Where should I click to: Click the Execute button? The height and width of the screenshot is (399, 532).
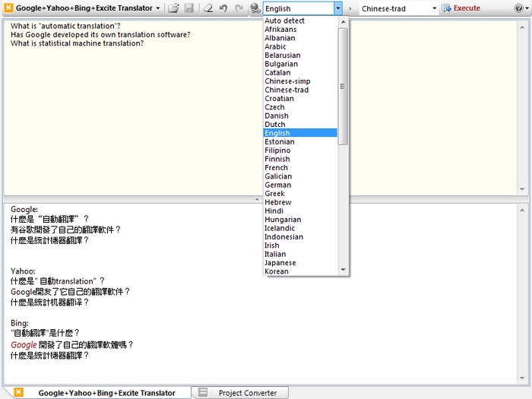461,8
